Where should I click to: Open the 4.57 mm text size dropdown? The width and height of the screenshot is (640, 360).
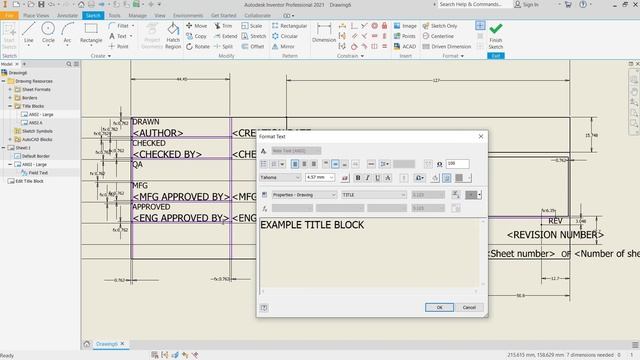pos(331,178)
